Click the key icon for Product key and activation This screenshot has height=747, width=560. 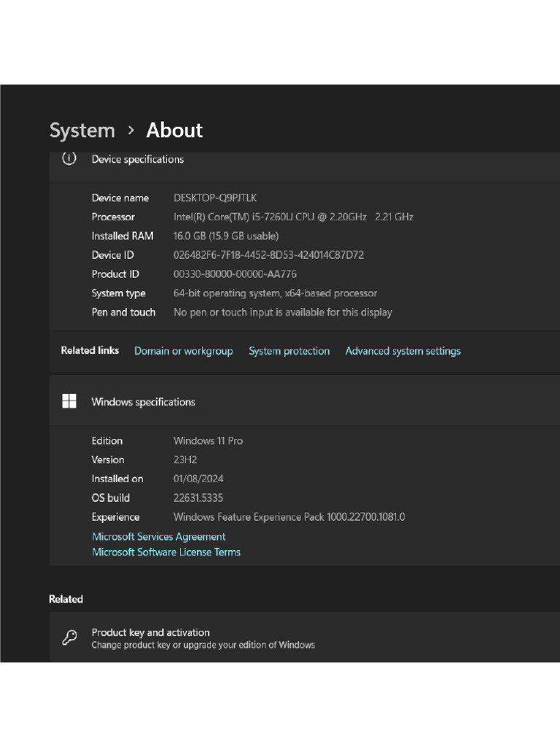pos(69,638)
